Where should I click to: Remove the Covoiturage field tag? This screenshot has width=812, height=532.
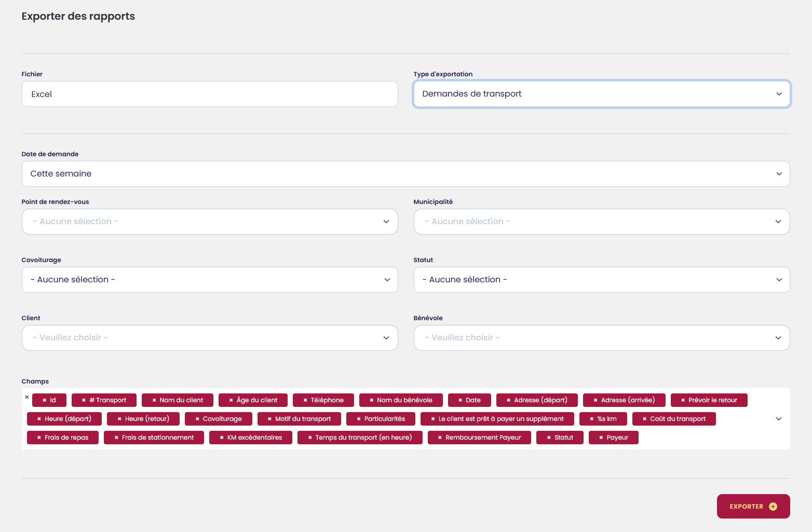click(x=197, y=419)
